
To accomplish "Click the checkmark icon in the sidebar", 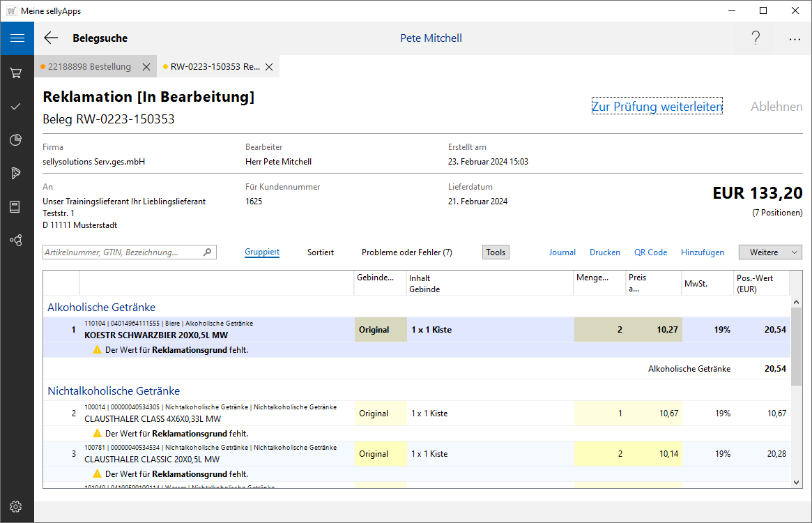I will coord(17,106).
